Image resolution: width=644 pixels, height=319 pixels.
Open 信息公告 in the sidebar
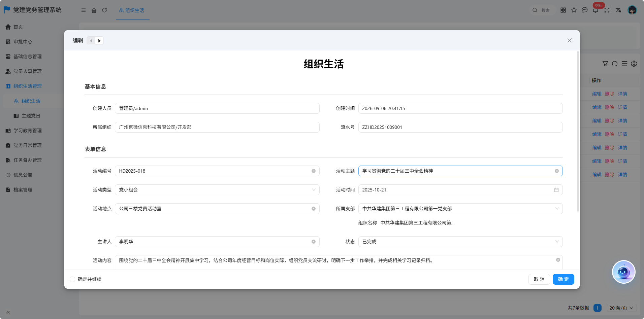(23, 175)
